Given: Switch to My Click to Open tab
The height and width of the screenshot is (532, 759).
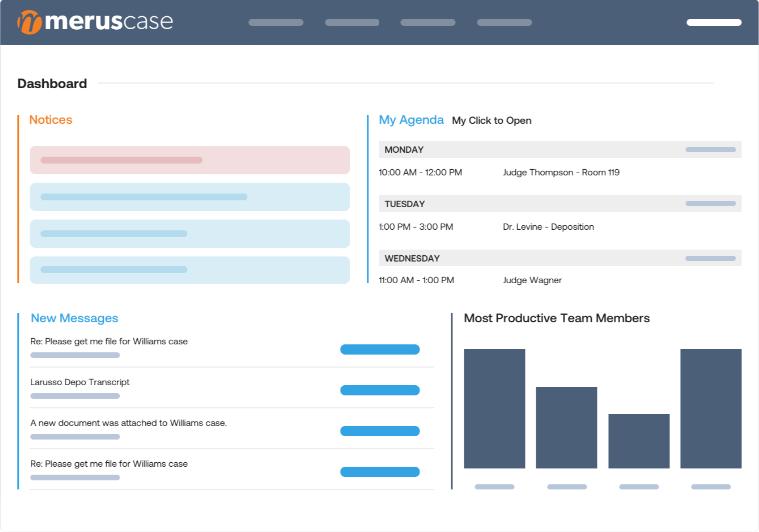Looking at the screenshot, I should (x=491, y=121).
